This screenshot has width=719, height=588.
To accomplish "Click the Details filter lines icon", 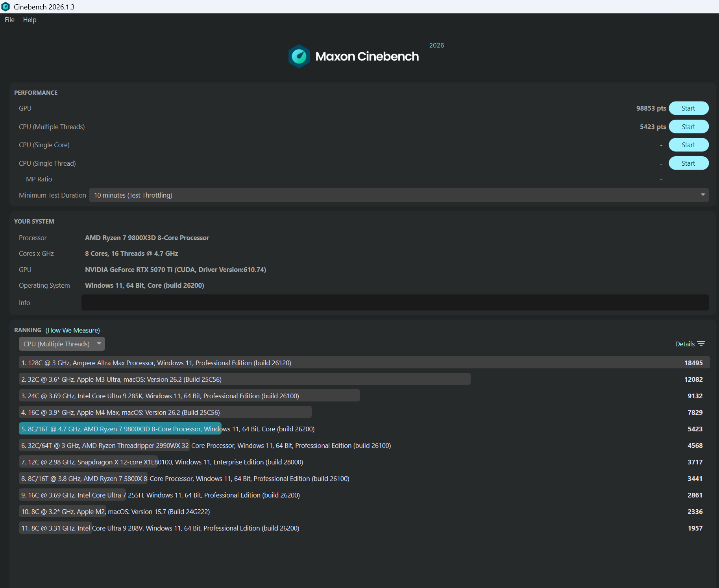I will tap(701, 344).
